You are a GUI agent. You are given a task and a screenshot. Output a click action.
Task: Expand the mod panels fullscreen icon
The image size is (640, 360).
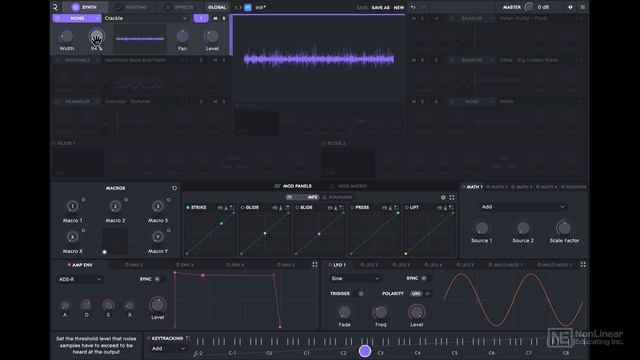click(x=452, y=198)
